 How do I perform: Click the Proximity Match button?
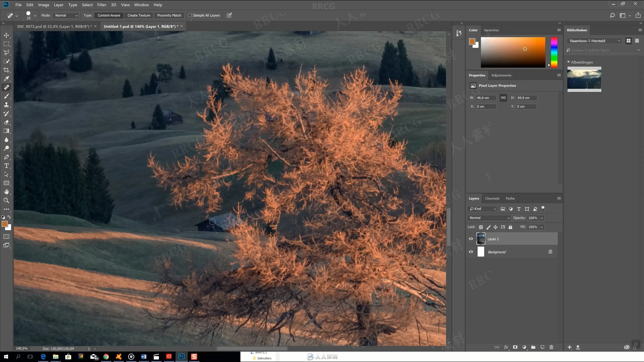point(169,15)
